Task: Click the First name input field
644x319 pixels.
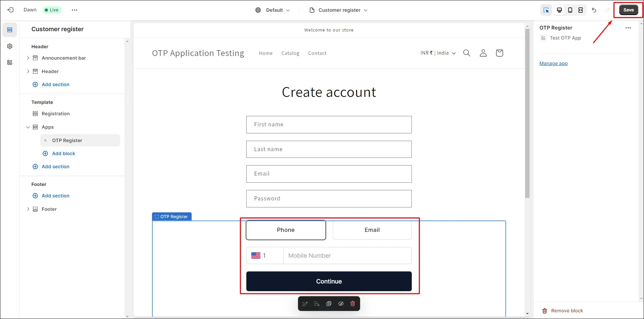Action: [x=329, y=125]
